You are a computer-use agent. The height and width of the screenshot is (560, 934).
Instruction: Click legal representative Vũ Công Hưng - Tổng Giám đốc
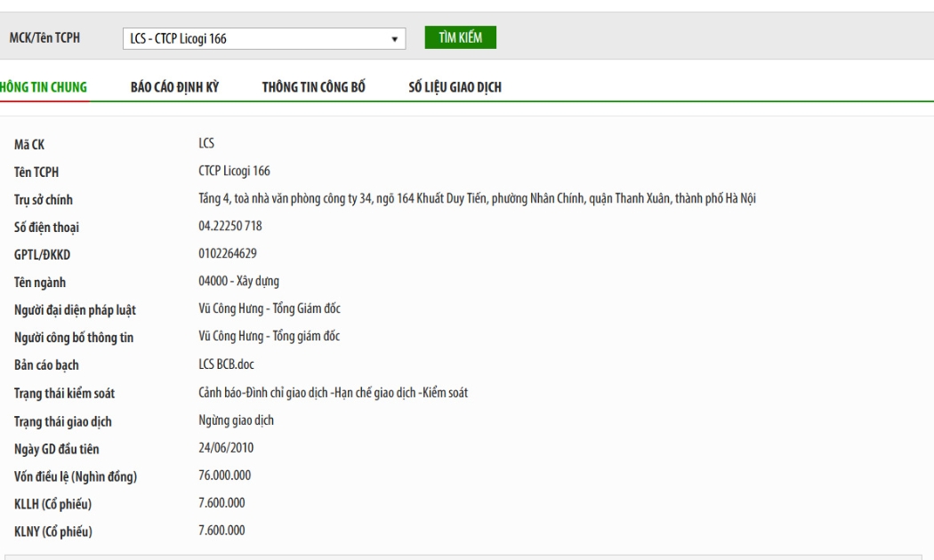point(270,308)
